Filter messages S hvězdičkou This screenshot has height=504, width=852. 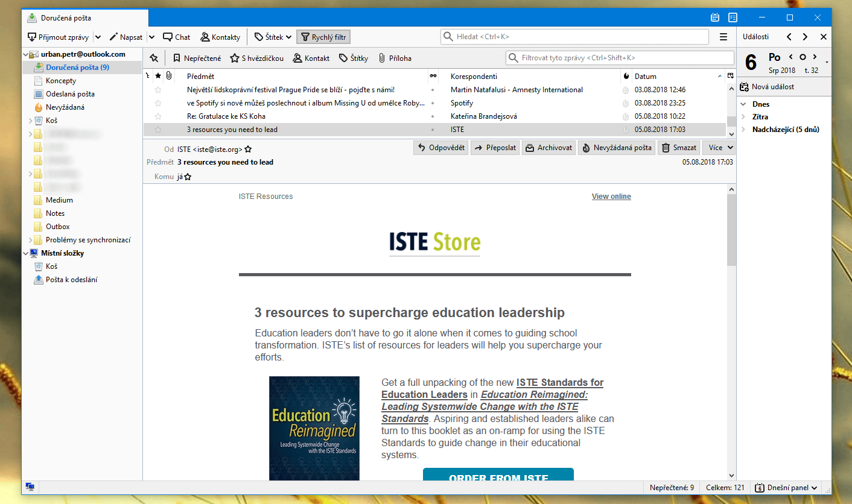pyautogui.click(x=256, y=58)
